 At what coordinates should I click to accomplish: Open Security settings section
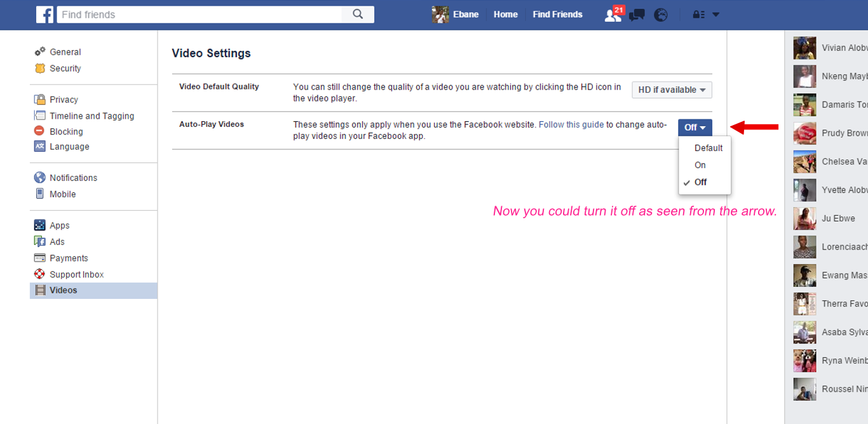point(65,69)
